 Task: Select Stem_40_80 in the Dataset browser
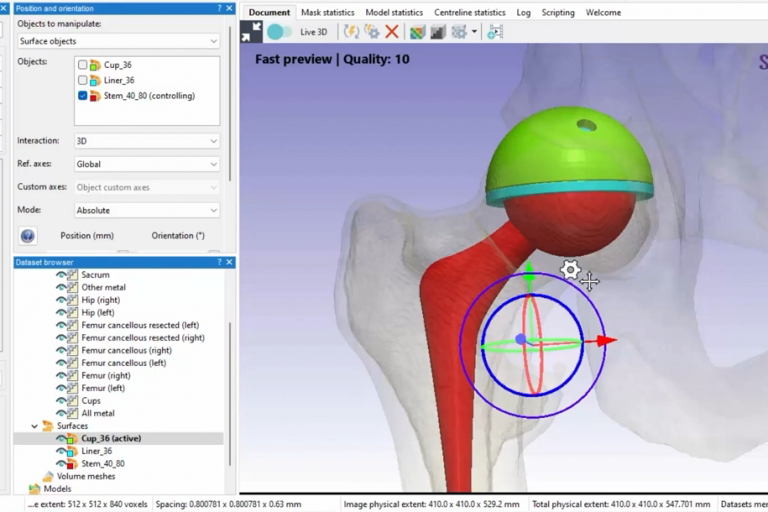(103, 464)
